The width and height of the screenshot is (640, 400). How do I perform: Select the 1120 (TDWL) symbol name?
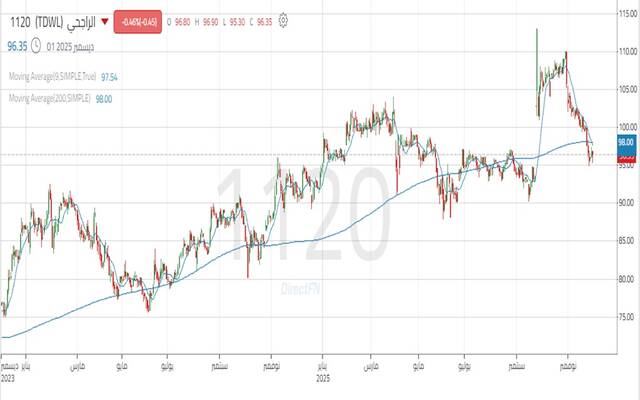[33, 20]
